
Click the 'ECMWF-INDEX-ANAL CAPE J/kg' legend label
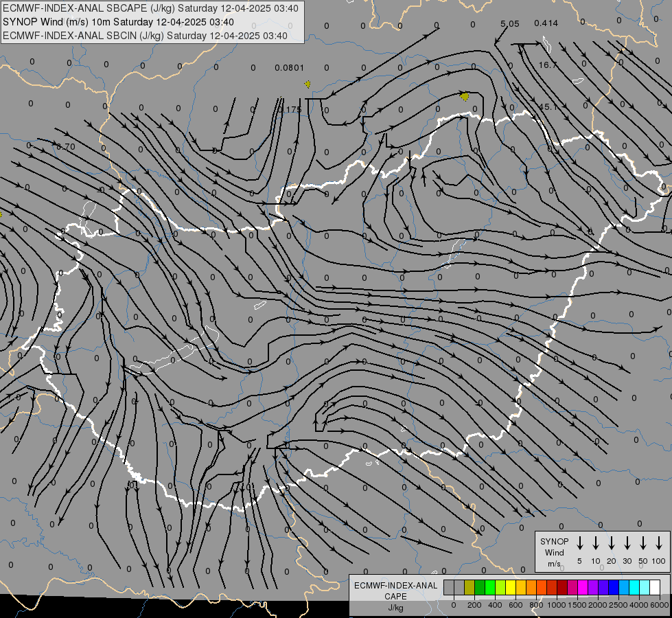click(395, 596)
